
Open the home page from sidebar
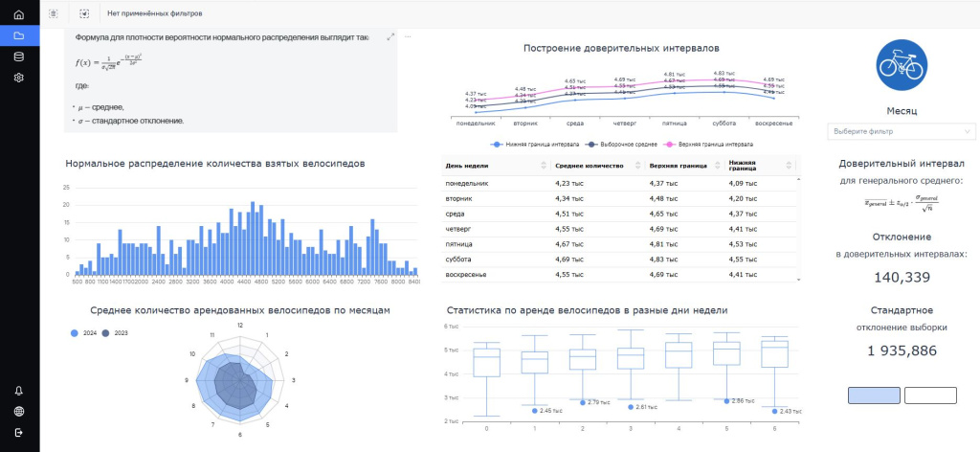(x=19, y=14)
